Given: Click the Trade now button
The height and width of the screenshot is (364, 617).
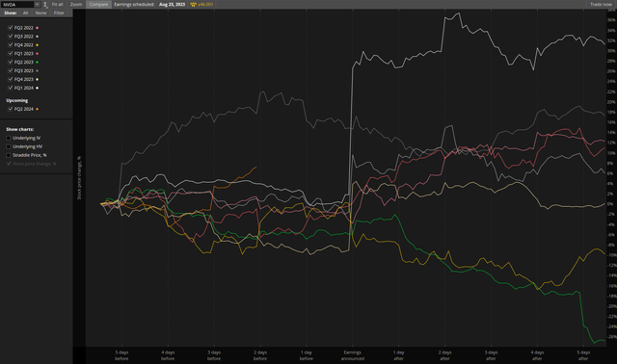Looking at the screenshot, I should tap(601, 4).
